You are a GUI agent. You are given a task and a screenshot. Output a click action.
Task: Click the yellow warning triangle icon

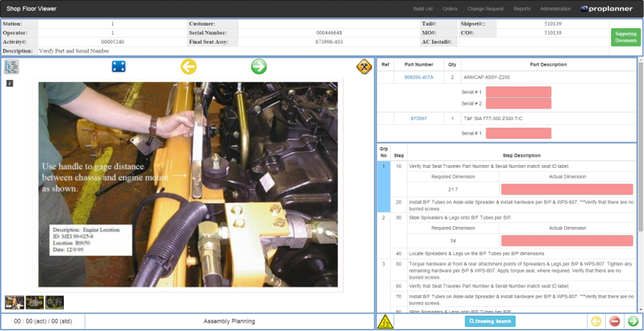pos(384,321)
